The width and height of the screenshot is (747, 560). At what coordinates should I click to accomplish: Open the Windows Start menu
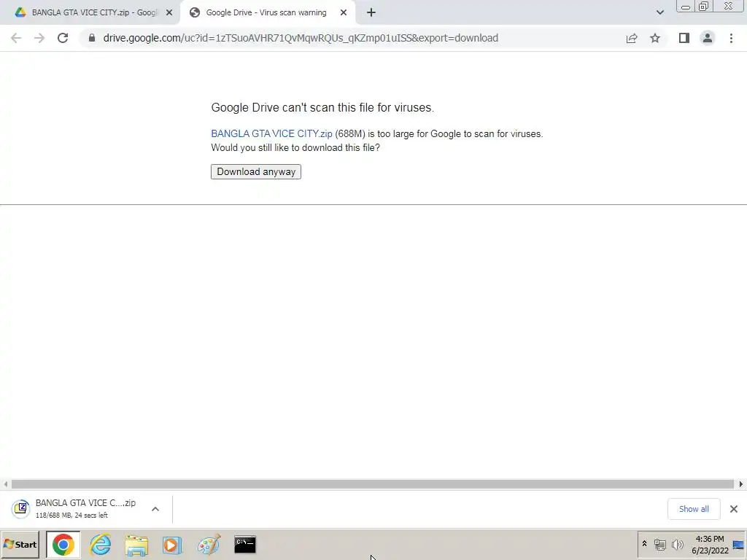tap(20, 544)
